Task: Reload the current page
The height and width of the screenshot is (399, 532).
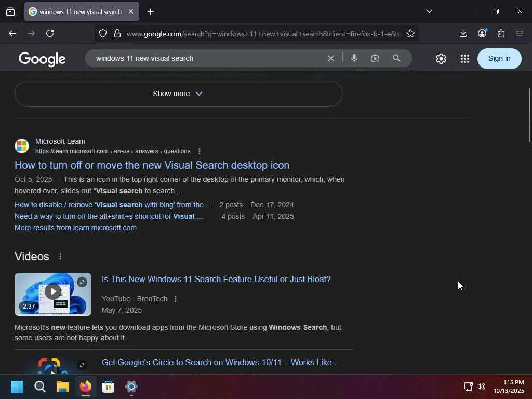Action: pyautogui.click(x=50, y=33)
